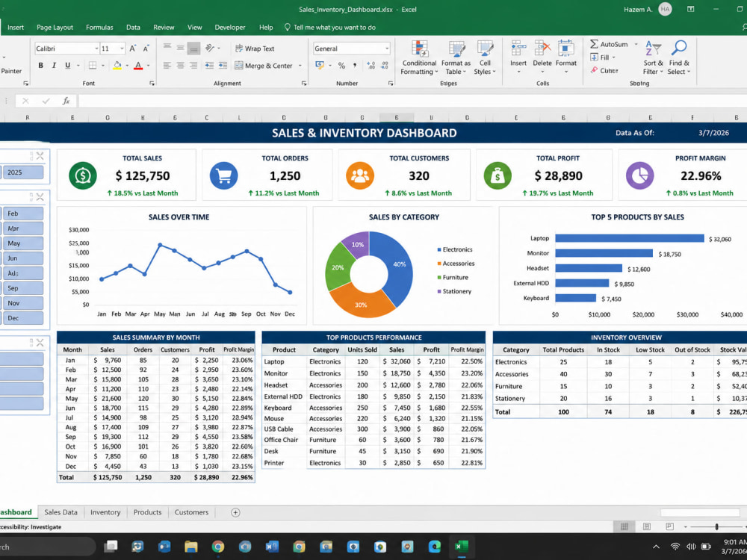747x560 pixels.
Task: Open Conditional Formatting menu
Action: (419, 57)
